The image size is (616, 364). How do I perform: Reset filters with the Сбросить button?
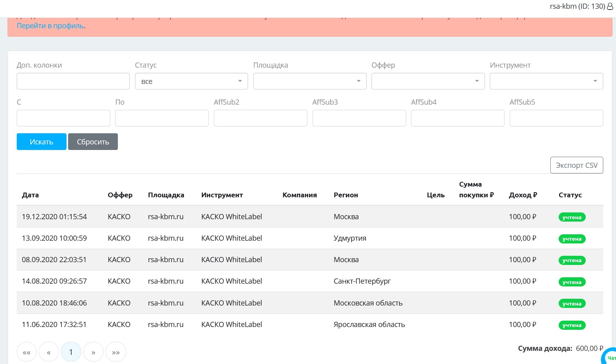pos(93,142)
